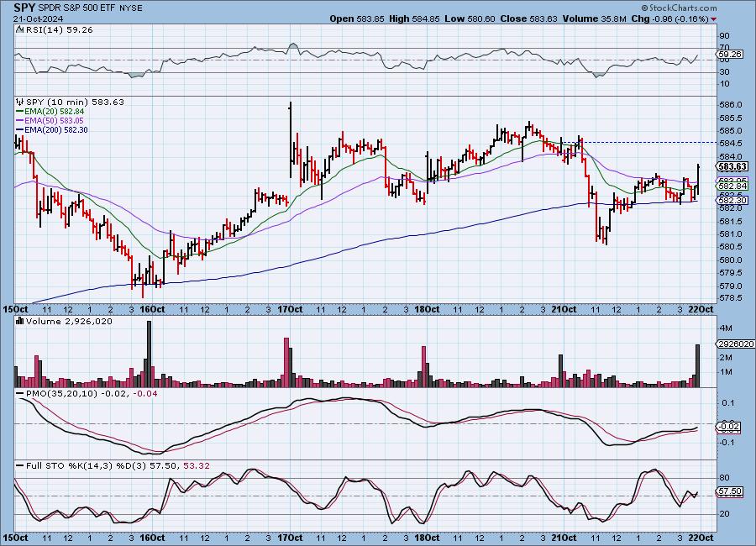Click the PMO(35,20,10) panel label

[x=61, y=394]
